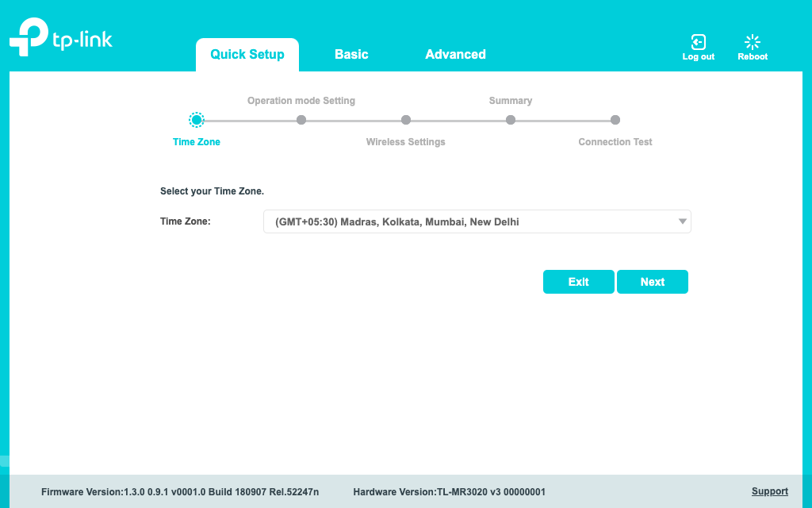812x508 pixels.
Task: Expand the Time Zone dropdown arrow
Action: click(x=682, y=221)
